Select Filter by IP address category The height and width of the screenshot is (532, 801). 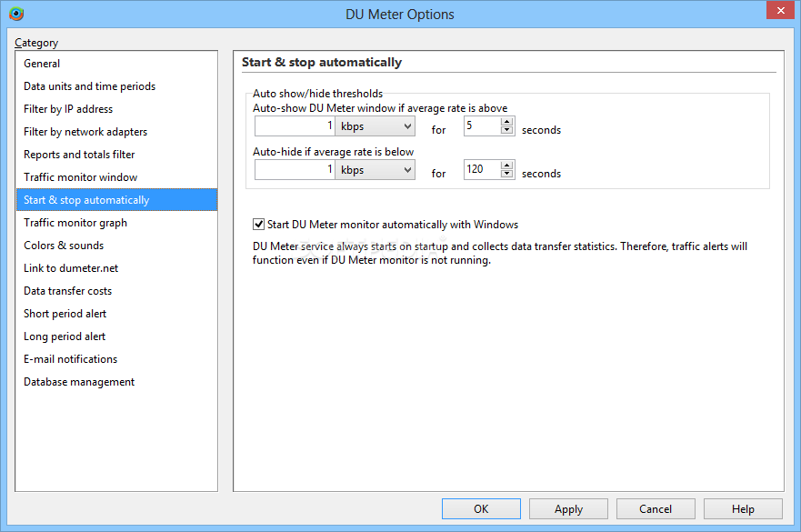pos(116,109)
